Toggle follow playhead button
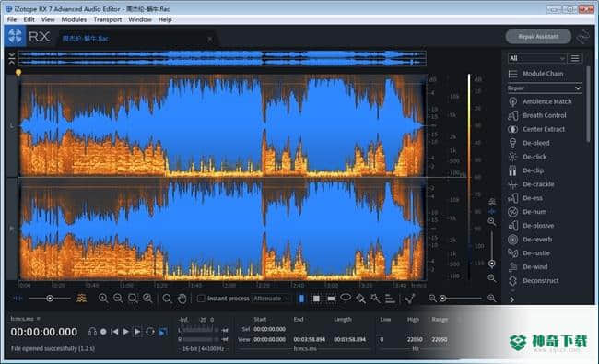This screenshot has width=599, height=364. click(x=163, y=332)
